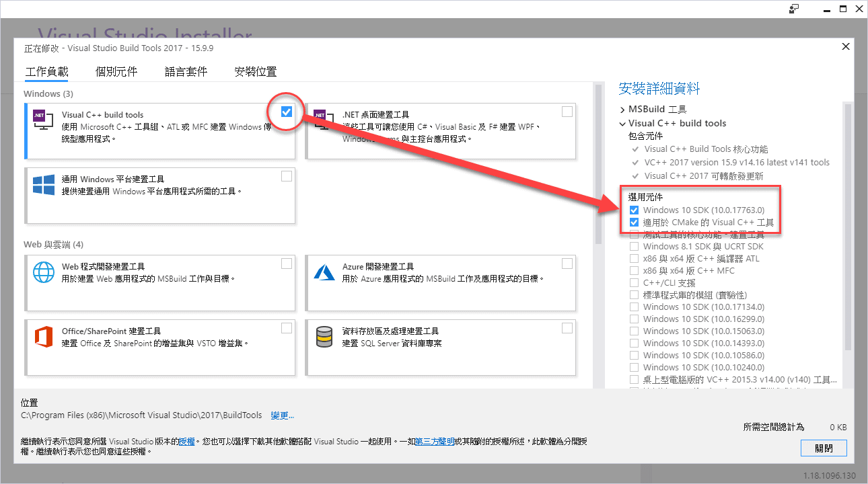
Task: Enable 標準程式庫的模組 (實驗性) option
Action: [x=634, y=294]
